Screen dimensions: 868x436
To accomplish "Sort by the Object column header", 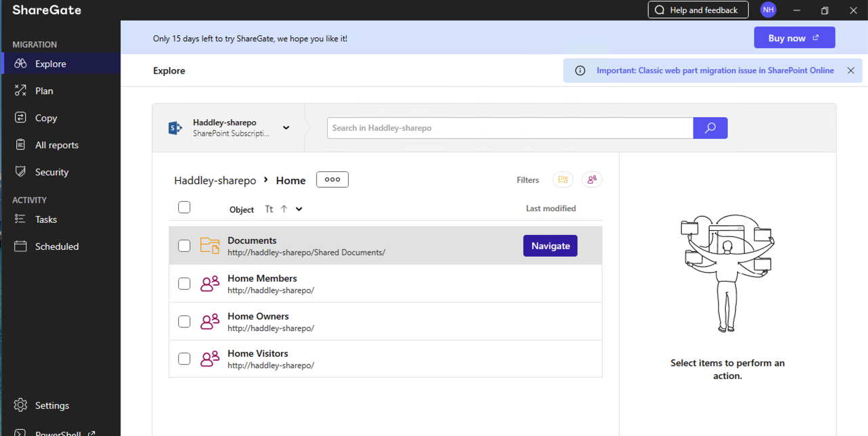I will (x=242, y=210).
